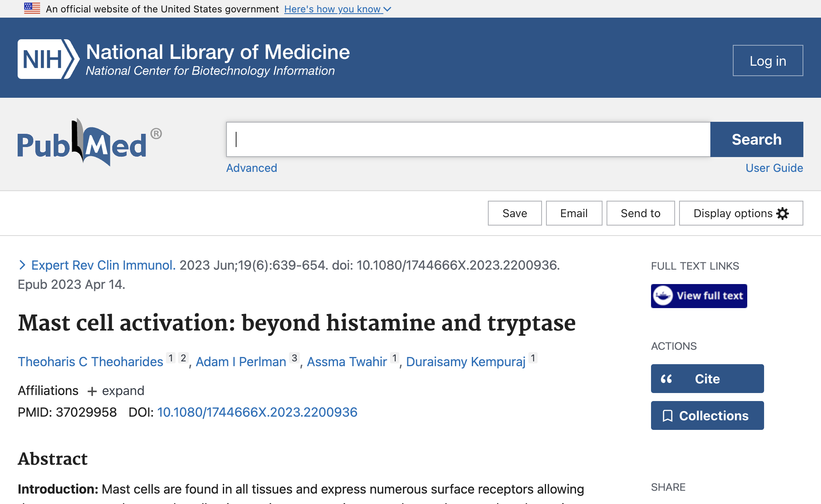Click affiliation superscript 1 after Twahir
The height and width of the screenshot is (504, 821).
395,358
